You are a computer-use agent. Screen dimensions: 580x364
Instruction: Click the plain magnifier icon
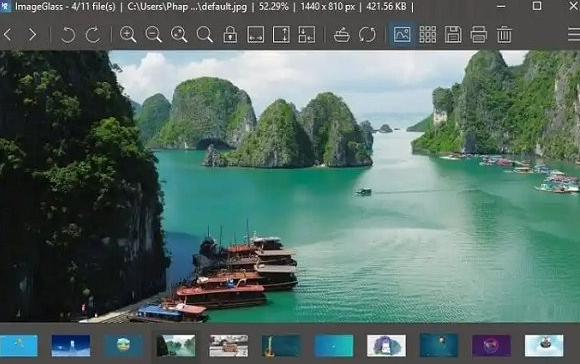[205, 35]
